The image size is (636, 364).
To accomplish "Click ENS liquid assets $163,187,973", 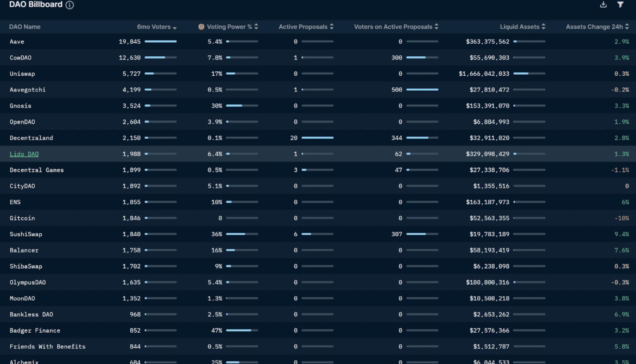I will 487,202.
